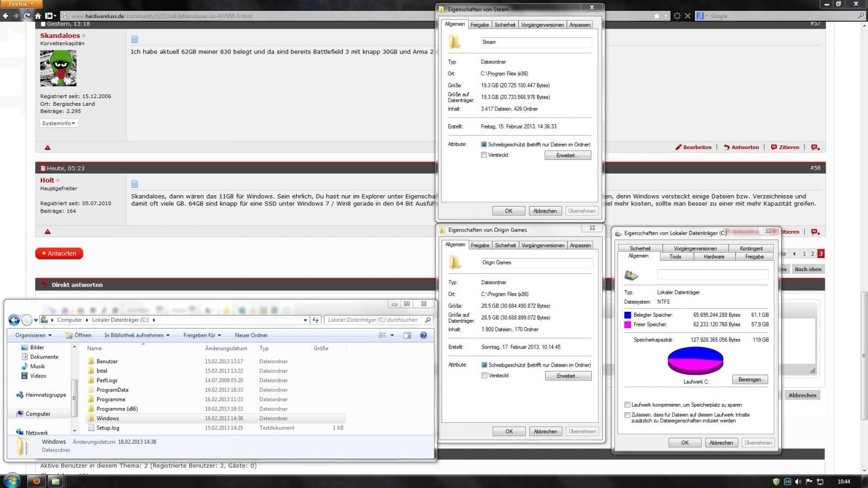
Task: Click the Explorer search field
Action: click(x=378, y=320)
